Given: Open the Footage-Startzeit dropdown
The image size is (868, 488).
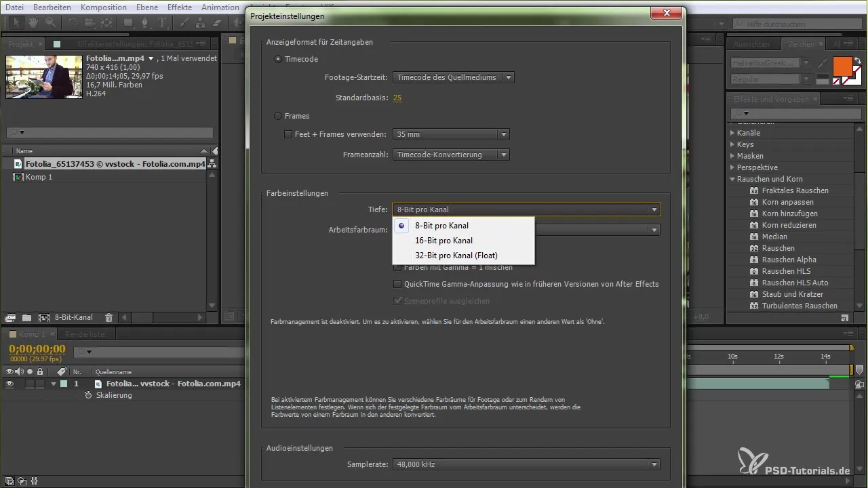Looking at the screenshot, I should pyautogui.click(x=454, y=77).
